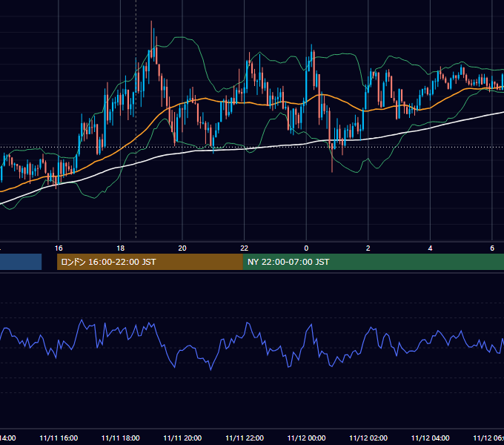Click the 0 hour label on upper axis
This screenshot has width=504, height=445.
(x=306, y=248)
